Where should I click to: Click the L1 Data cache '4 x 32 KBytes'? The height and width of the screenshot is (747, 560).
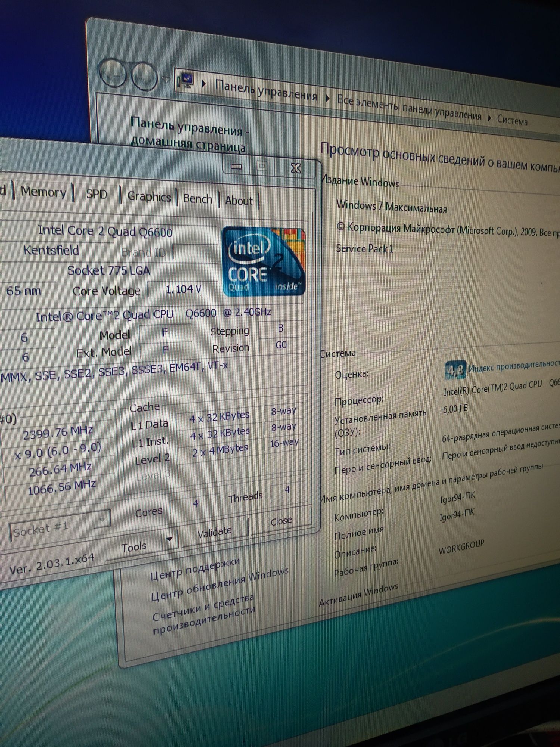(x=219, y=417)
